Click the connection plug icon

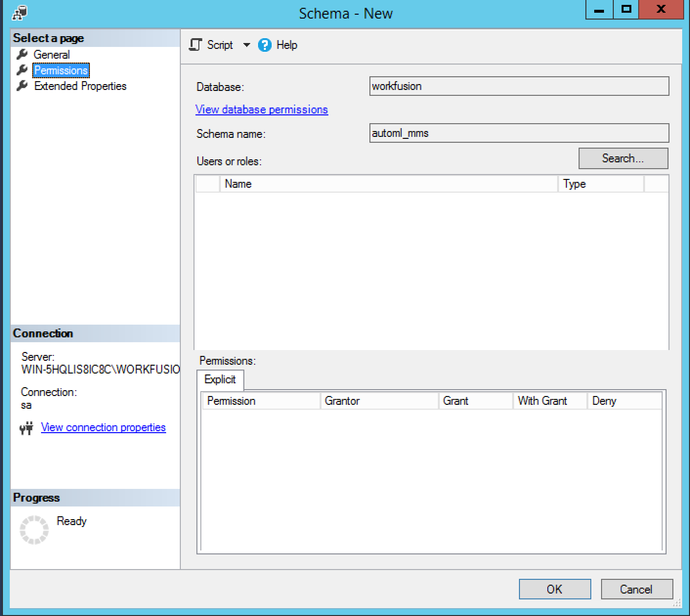point(26,428)
